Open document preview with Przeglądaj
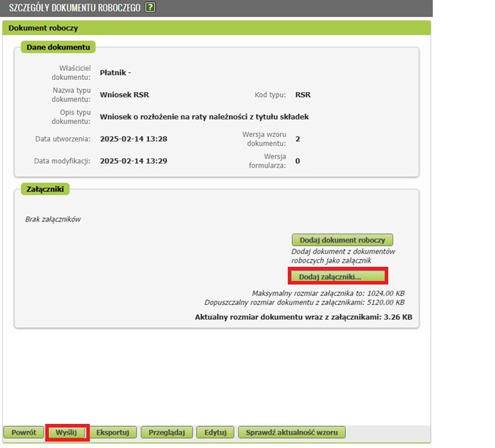Screen dimensions: 495x448 167,432
